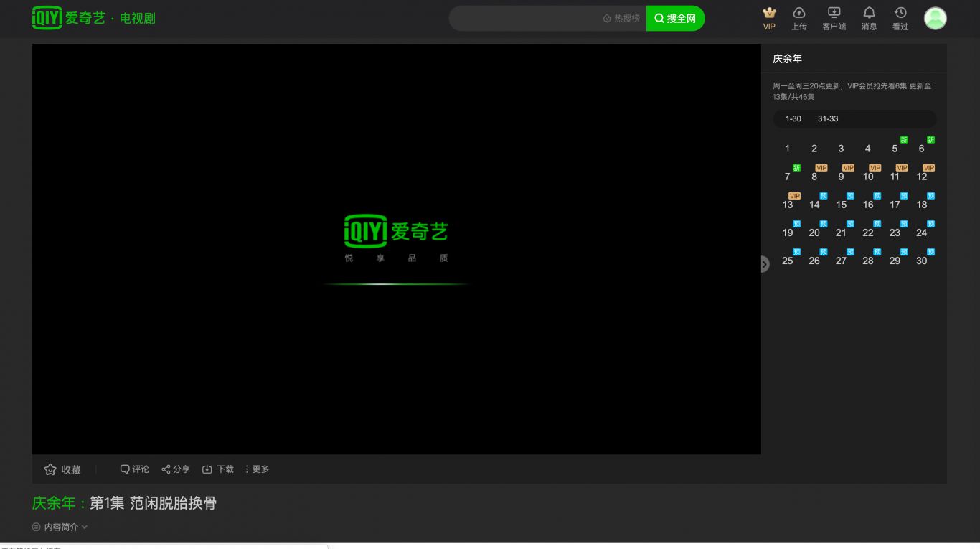The image size is (980, 549).
Task: Open the messages bell (消息) icon
Action: click(869, 19)
